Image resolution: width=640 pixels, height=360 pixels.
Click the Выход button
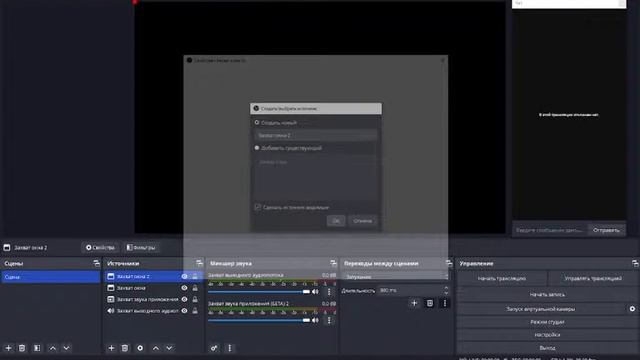pos(547,348)
